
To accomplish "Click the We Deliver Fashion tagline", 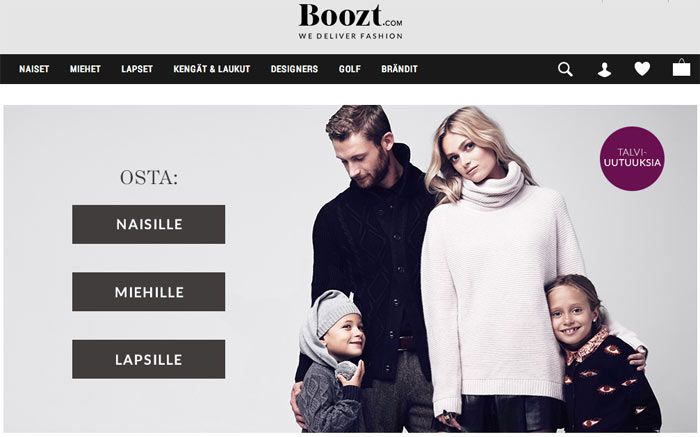I will point(350,36).
